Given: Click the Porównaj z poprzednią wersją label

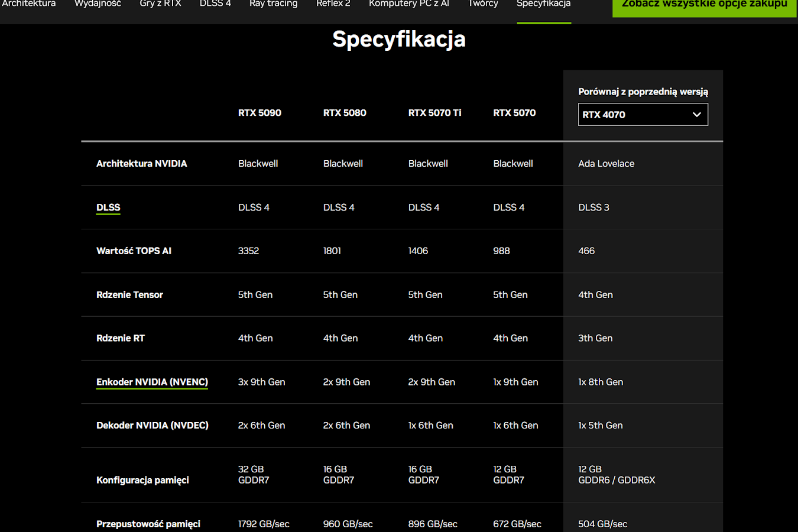Looking at the screenshot, I should coord(643,92).
